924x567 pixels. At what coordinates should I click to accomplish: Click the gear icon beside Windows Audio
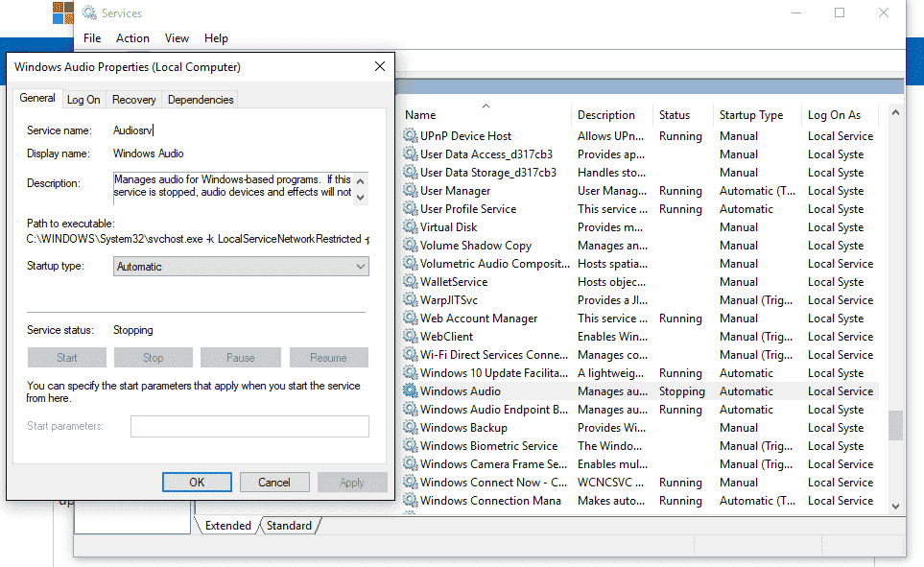(x=411, y=391)
